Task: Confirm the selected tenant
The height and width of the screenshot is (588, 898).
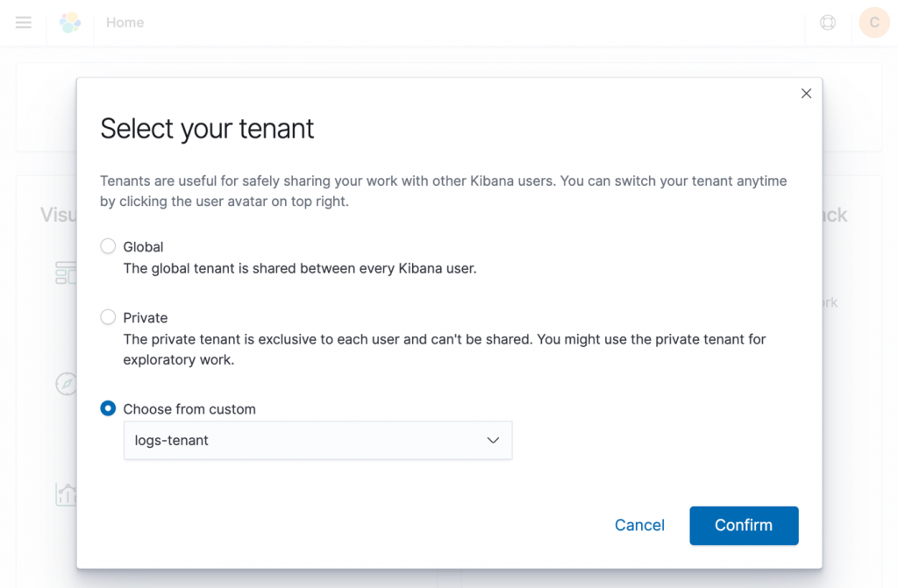Action: pos(744,525)
